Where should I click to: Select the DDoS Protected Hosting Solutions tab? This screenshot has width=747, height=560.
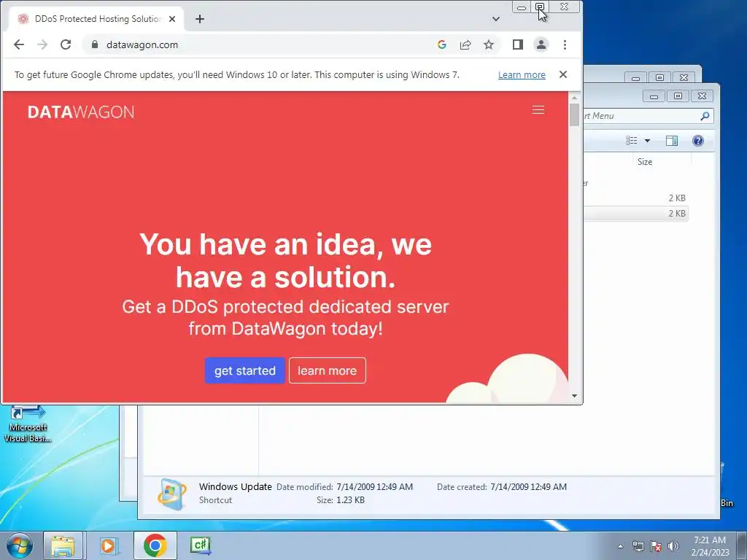click(98, 19)
